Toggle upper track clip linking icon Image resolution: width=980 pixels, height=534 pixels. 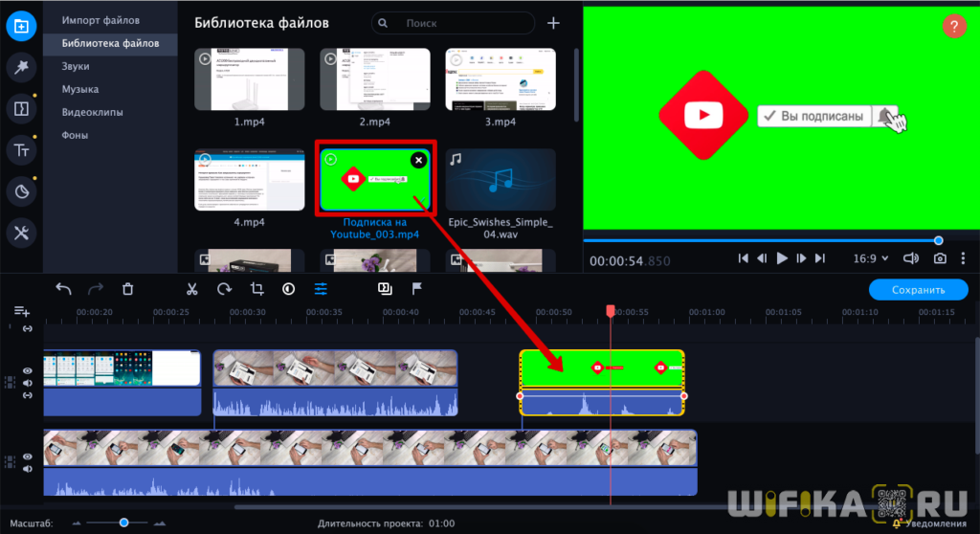pos(28,395)
